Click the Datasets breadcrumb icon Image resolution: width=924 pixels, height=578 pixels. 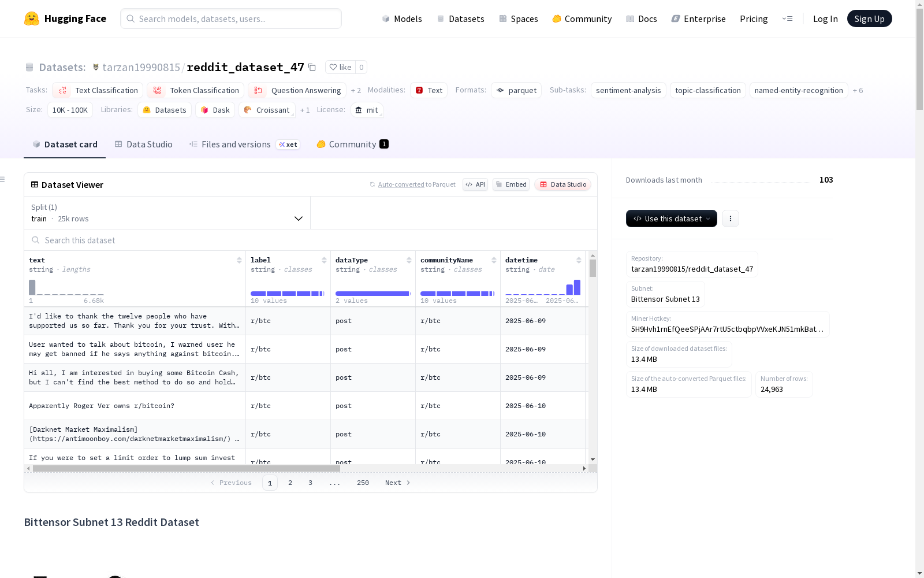point(29,67)
